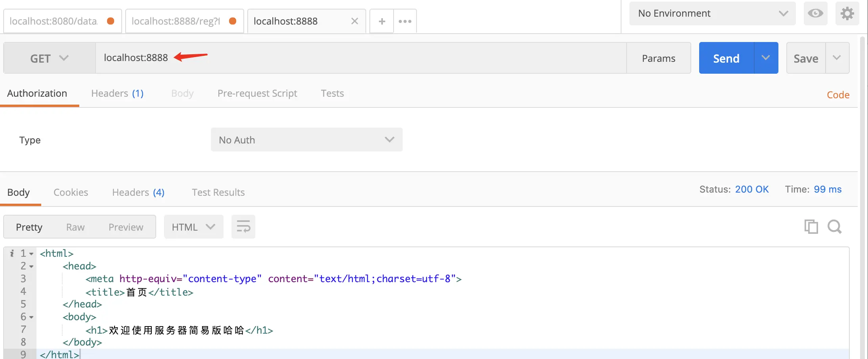Copy response body to clipboard icon

(x=811, y=227)
